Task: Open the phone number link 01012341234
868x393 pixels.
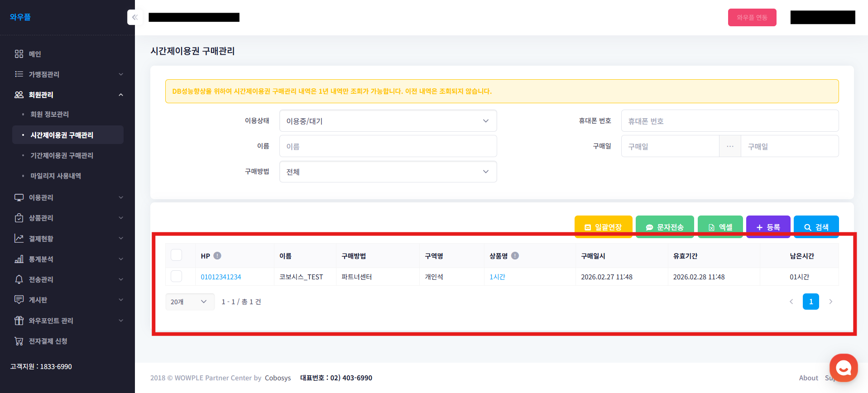Action: click(221, 277)
